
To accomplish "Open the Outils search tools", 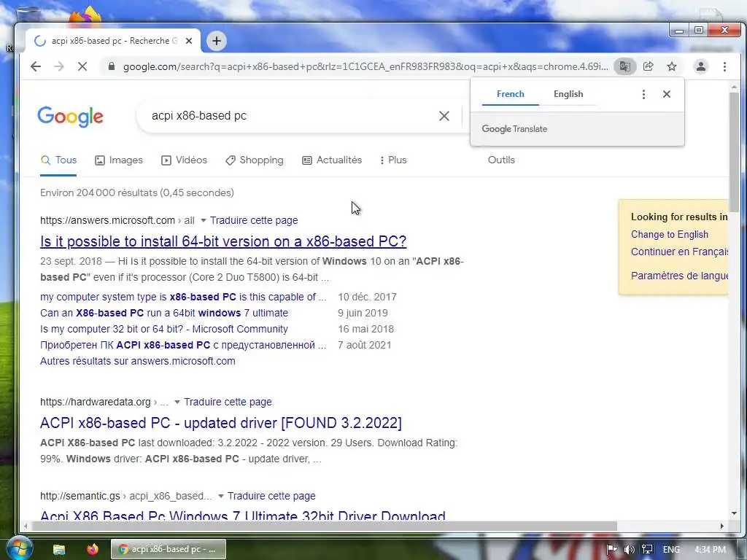I will [x=501, y=160].
